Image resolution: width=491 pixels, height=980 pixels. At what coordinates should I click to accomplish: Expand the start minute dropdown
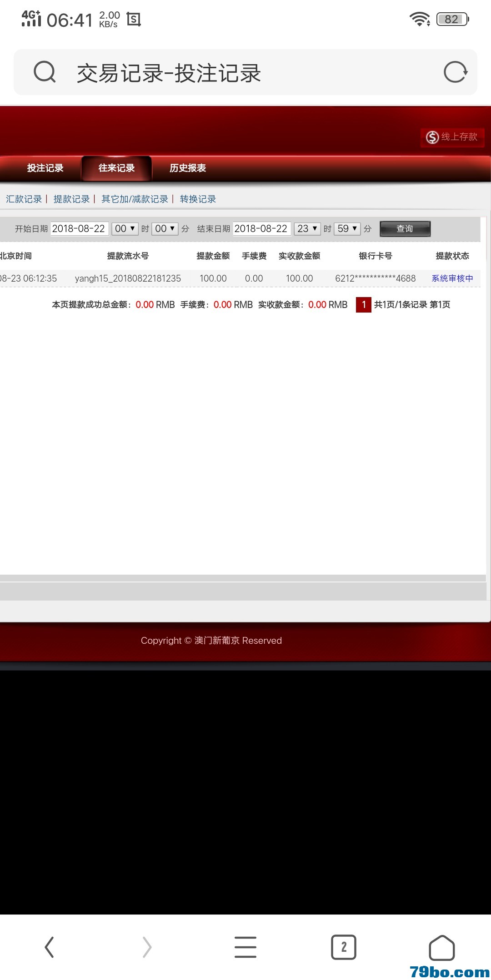[165, 229]
